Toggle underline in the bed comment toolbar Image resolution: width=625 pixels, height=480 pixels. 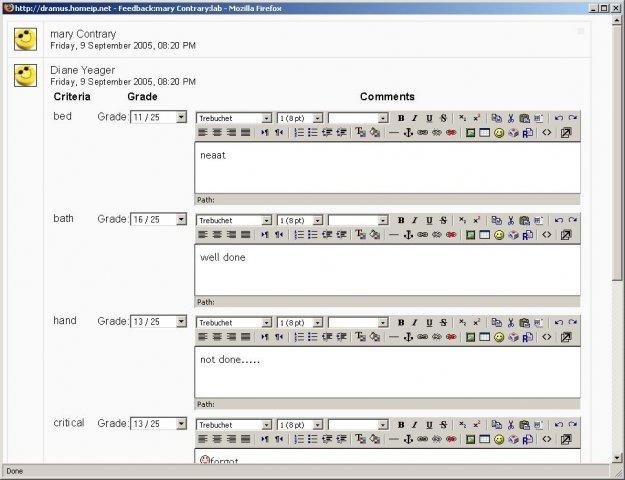(429, 118)
